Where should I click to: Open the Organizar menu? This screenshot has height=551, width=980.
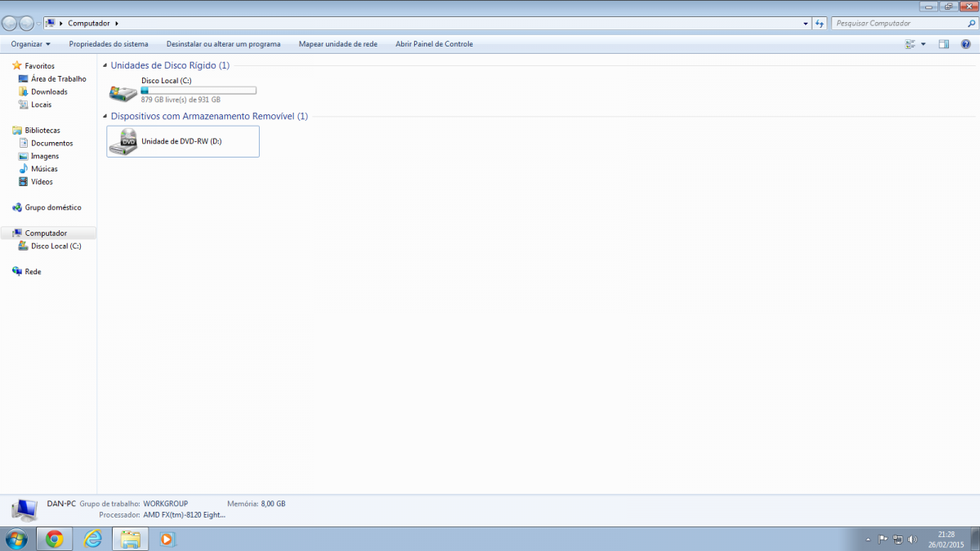[31, 44]
